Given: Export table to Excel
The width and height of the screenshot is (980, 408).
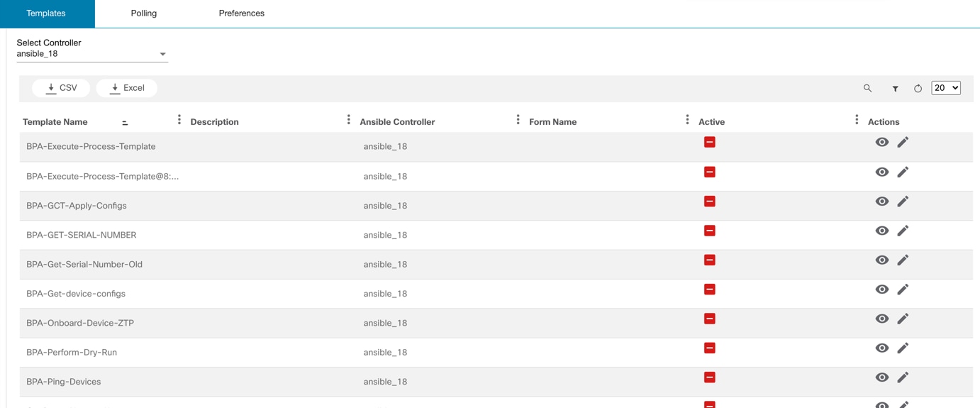Looking at the screenshot, I should 127,88.
